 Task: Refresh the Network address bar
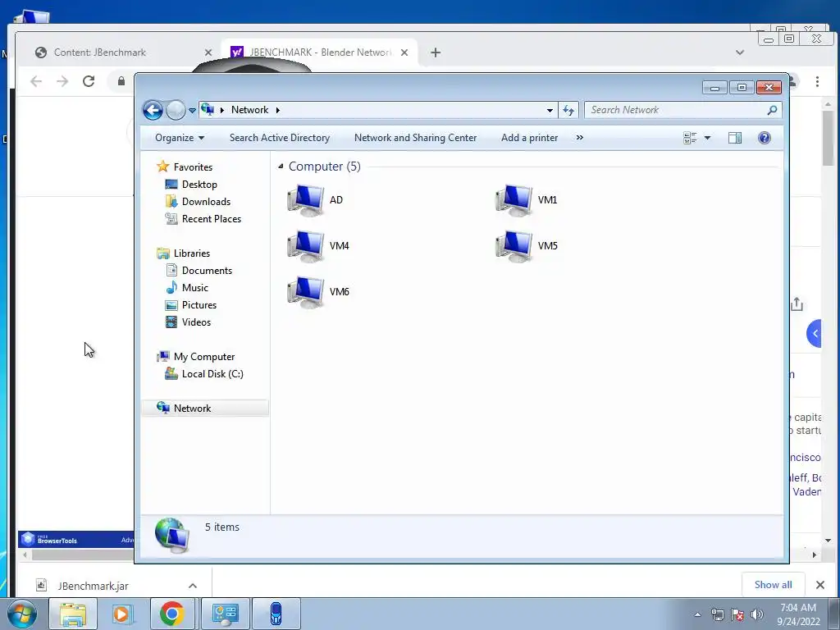(x=568, y=111)
